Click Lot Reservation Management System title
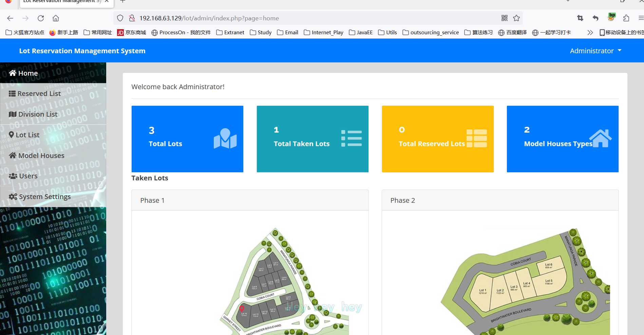The image size is (644, 335). click(82, 51)
